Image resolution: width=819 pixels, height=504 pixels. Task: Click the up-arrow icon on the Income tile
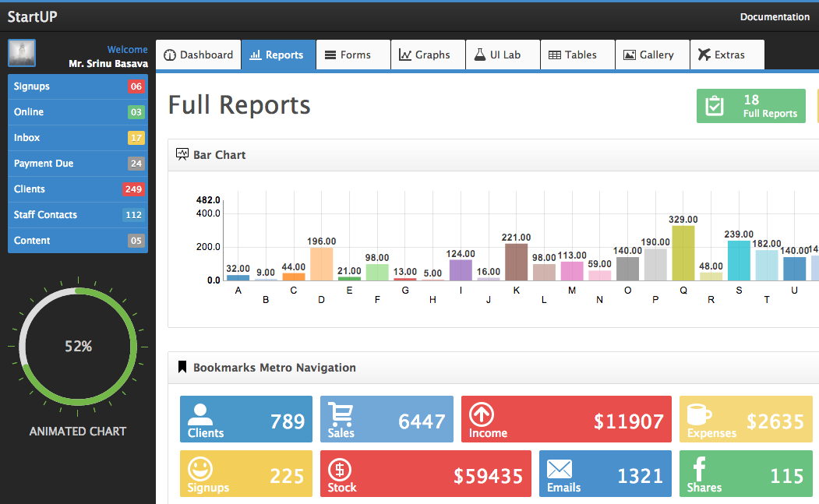(x=482, y=413)
